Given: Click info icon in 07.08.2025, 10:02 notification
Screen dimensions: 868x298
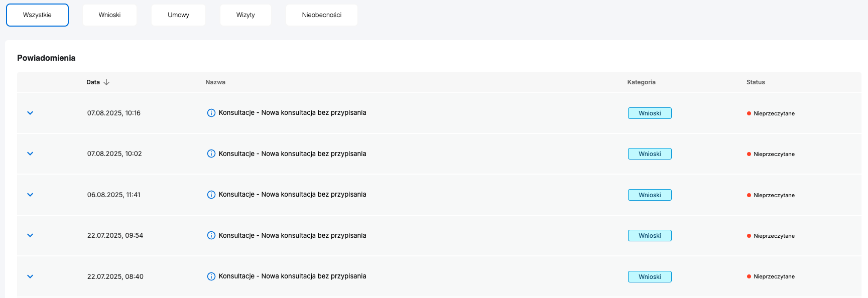Looking at the screenshot, I should pyautogui.click(x=211, y=154).
